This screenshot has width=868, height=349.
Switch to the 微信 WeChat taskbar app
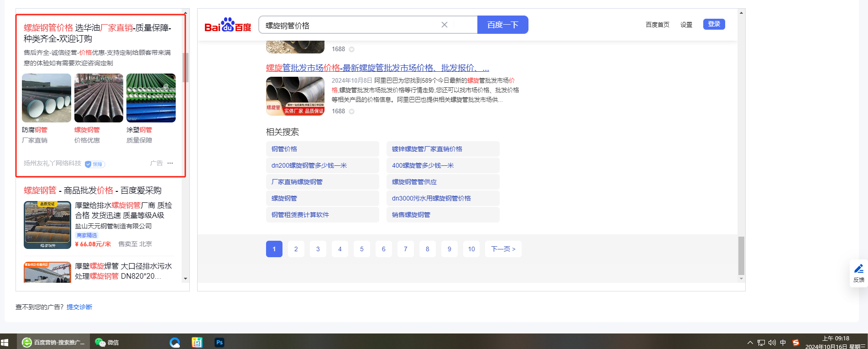pyautogui.click(x=107, y=343)
